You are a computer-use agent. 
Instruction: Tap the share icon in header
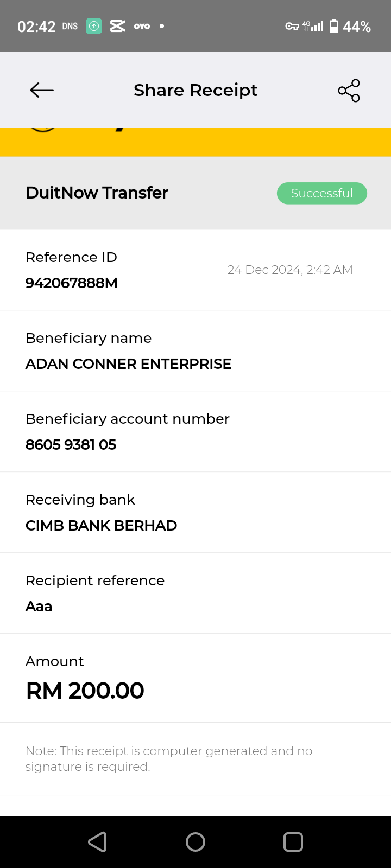[349, 91]
